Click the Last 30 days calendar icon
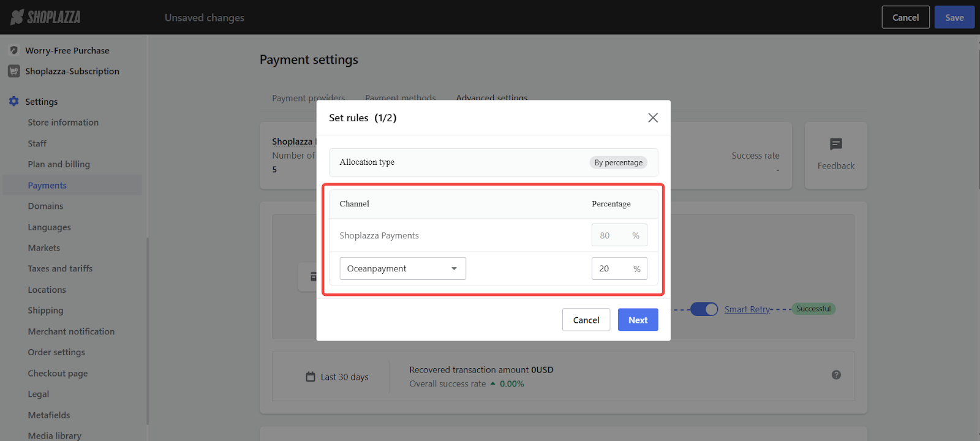This screenshot has height=441, width=980. click(311, 377)
